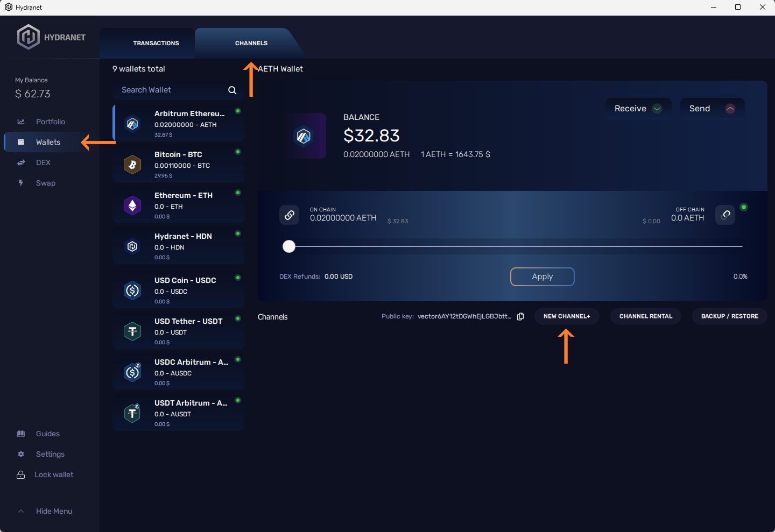This screenshot has height=532, width=775.
Task: Click the search magnifier icon
Action: pos(232,90)
